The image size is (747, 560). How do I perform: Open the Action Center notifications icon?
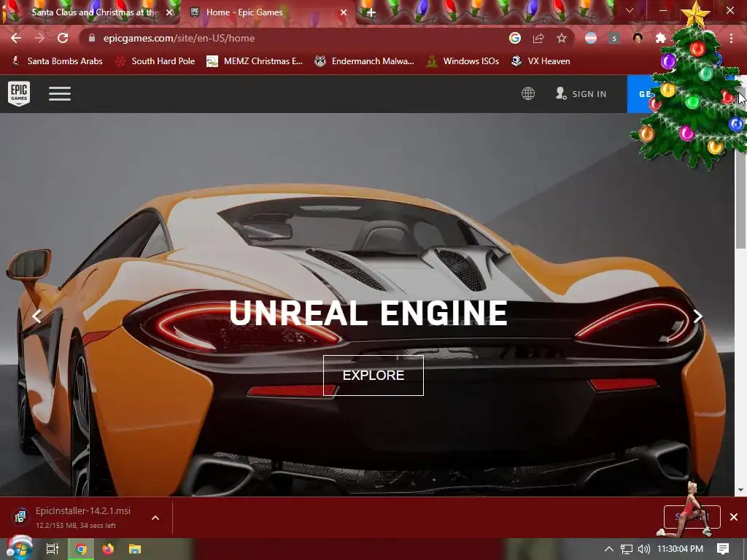pyautogui.click(x=723, y=549)
